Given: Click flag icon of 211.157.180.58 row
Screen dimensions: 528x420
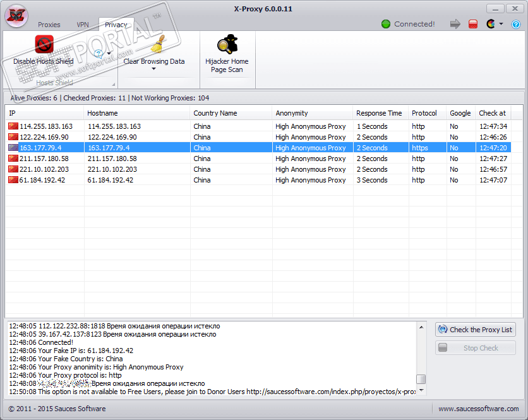Looking at the screenshot, I should tap(13, 159).
